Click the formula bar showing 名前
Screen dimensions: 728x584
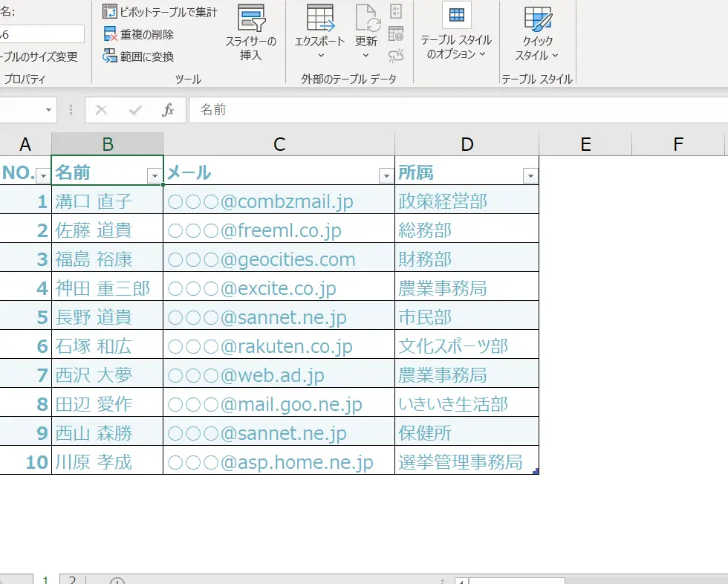click(446, 110)
